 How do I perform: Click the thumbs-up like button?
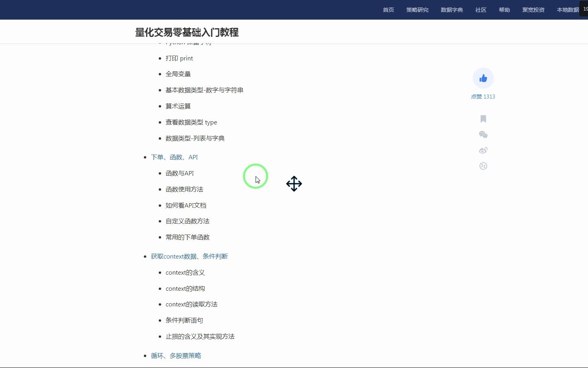pos(483,78)
